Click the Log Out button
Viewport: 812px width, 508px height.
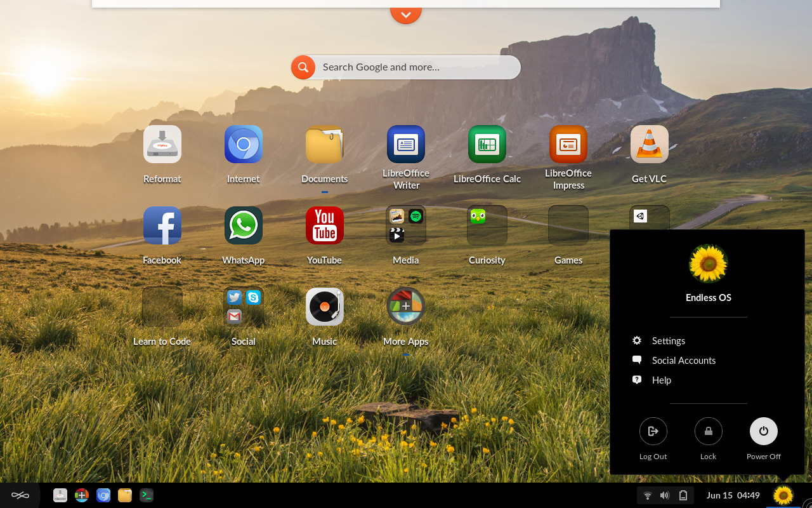(653, 432)
